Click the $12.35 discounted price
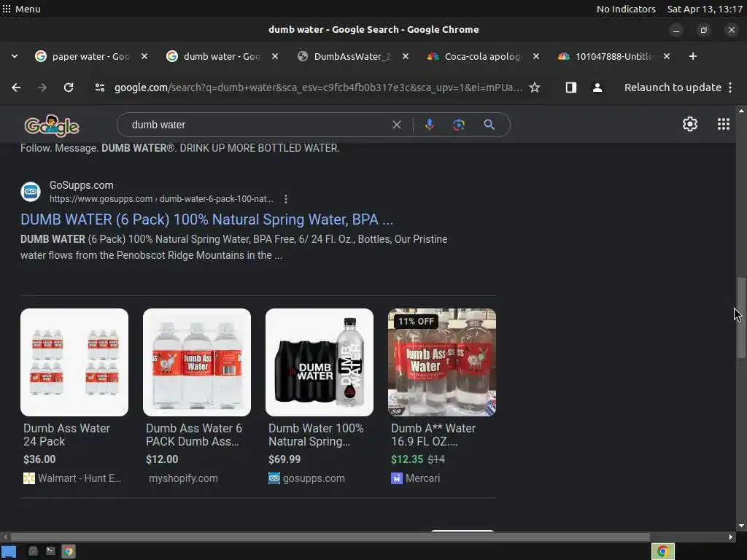This screenshot has width=747, height=560. pyautogui.click(x=407, y=459)
